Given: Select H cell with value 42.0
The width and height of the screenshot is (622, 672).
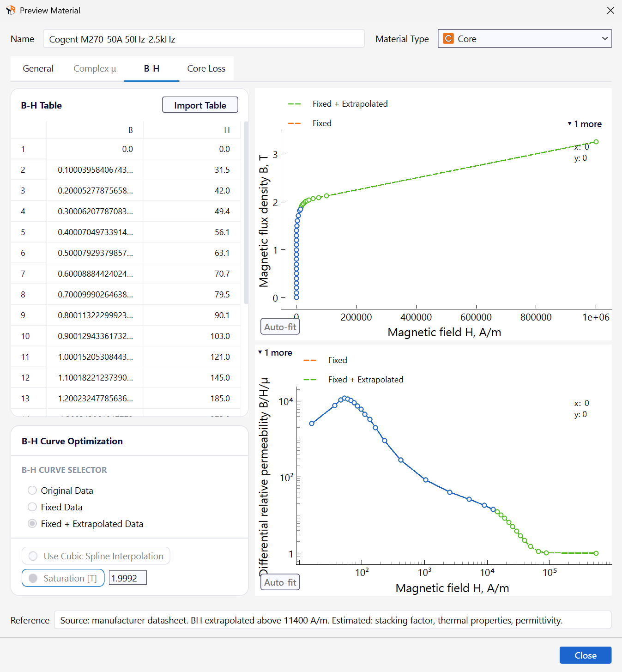Looking at the screenshot, I should (x=192, y=191).
